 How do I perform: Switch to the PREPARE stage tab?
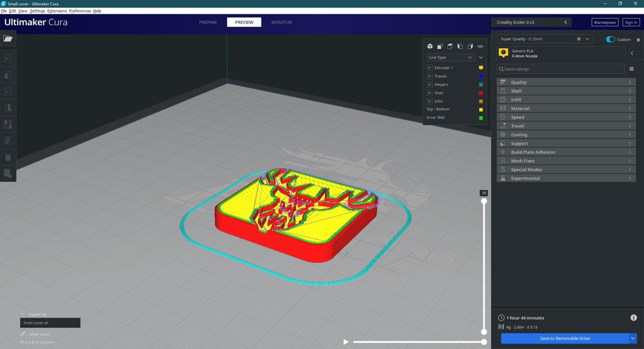click(x=208, y=23)
